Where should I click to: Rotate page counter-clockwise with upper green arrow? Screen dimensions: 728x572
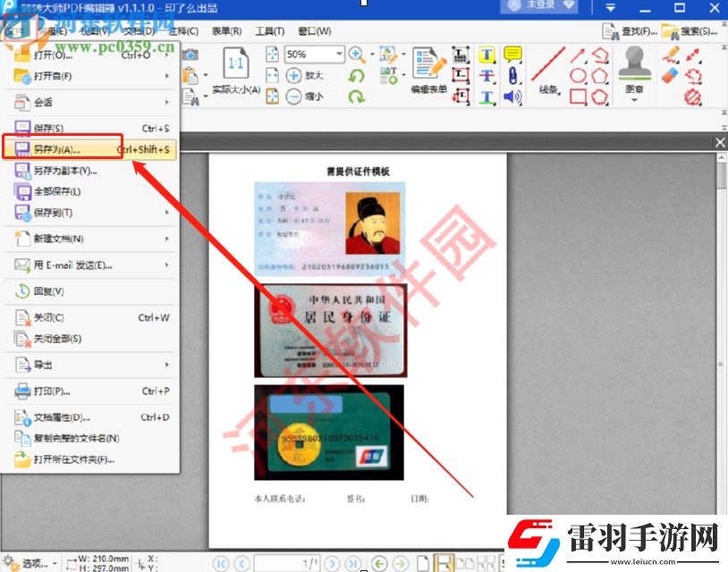(x=357, y=76)
